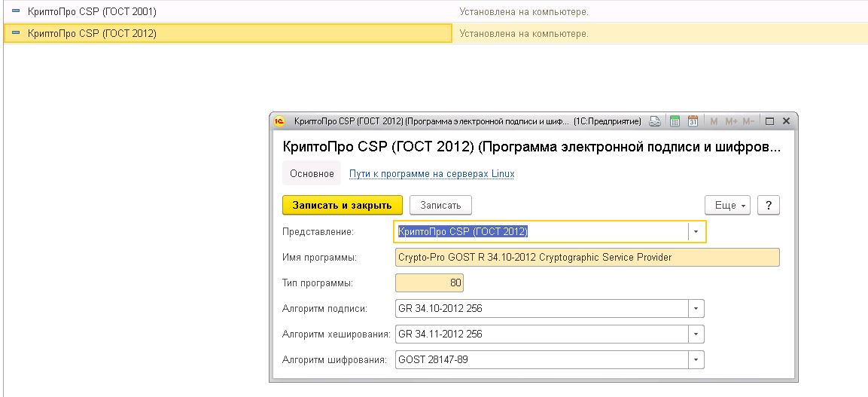This screenshot has height=397, width=868.
Task: Open Пути к программе на серверах Linux link
Action: click(x=432, y=174)
